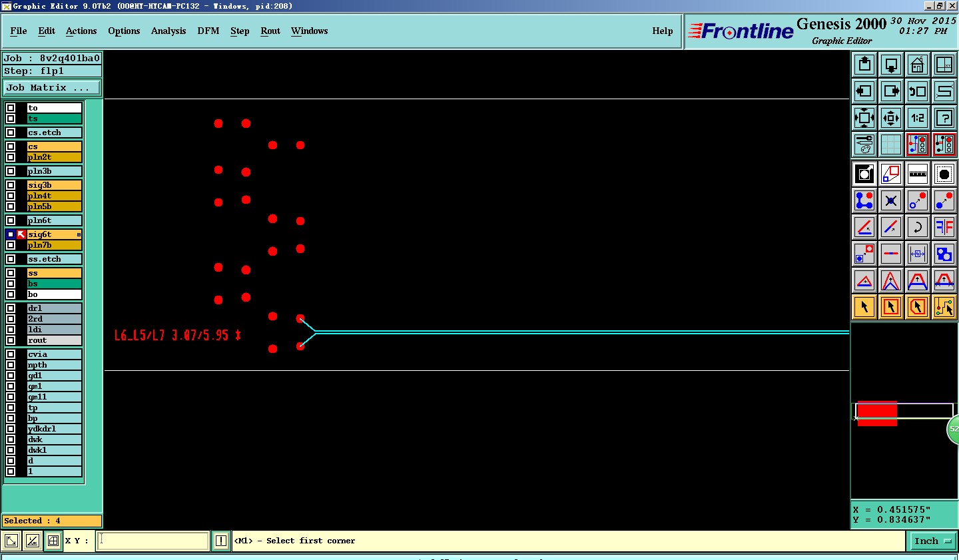The width and height of the screenshot is (959, 560).
Task: Click the red-blue horizontal line segment icon
Action: coord(891,254)
